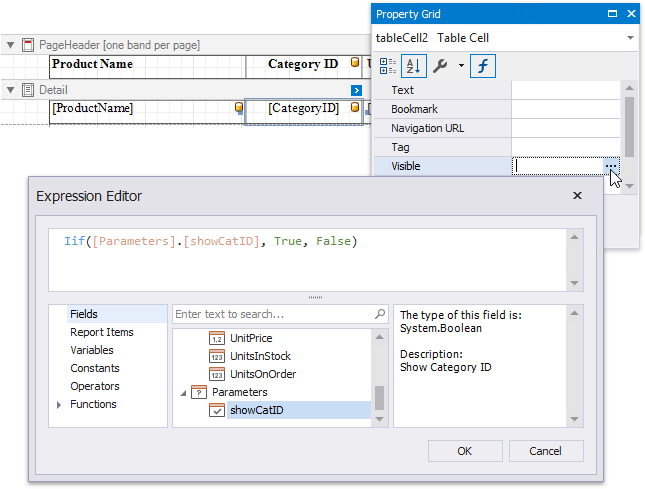
Task: Select the Operators category
Action: point(95,386)
